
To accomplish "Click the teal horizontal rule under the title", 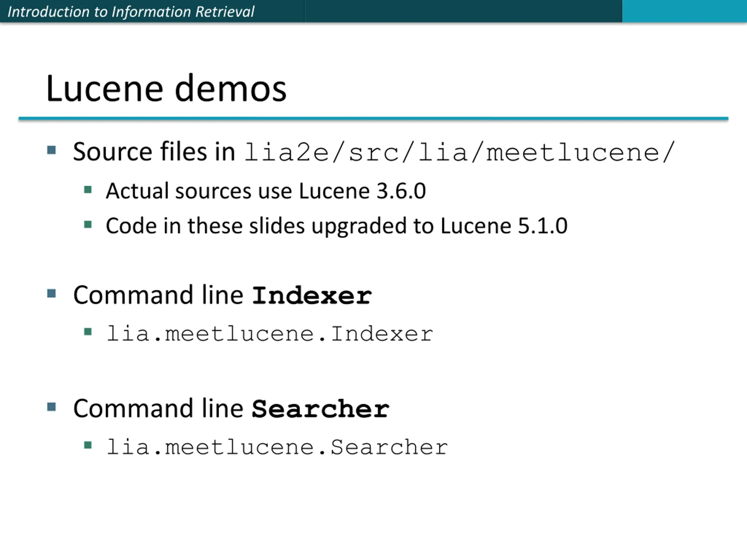I will coord(373,118).
